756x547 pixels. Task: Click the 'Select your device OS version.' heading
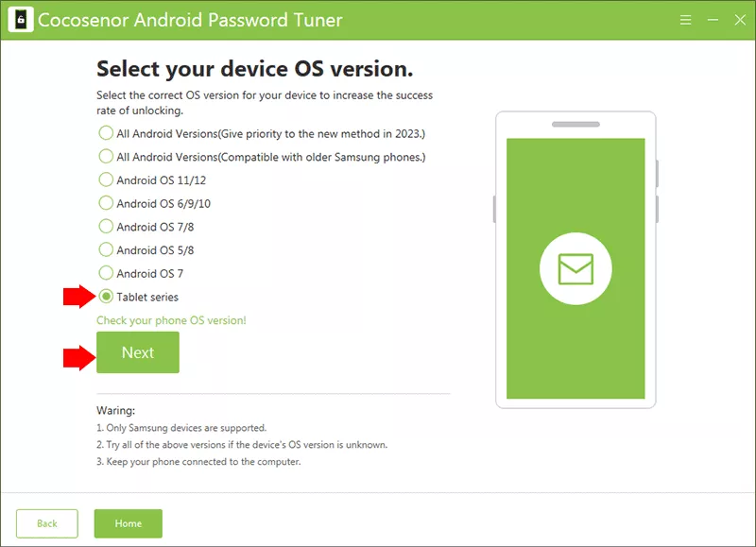(254, 69)
